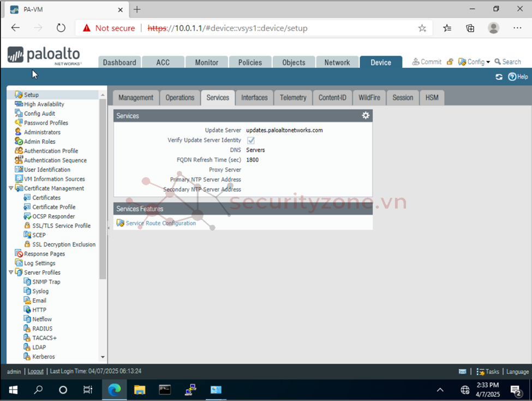Open the Telemetry tab
The image size is (532, 401).
[x=293, y=98]
